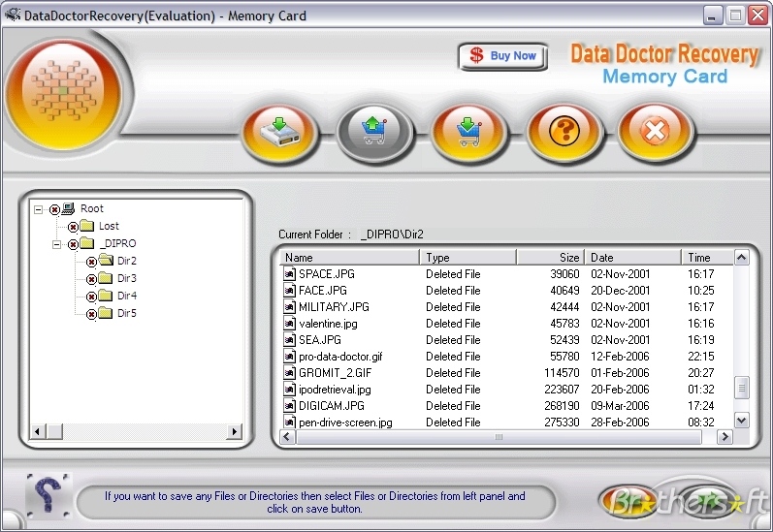Toggle the red mark on Dir4
Viewport: 773px width, 532px height.
coord(91,297)
